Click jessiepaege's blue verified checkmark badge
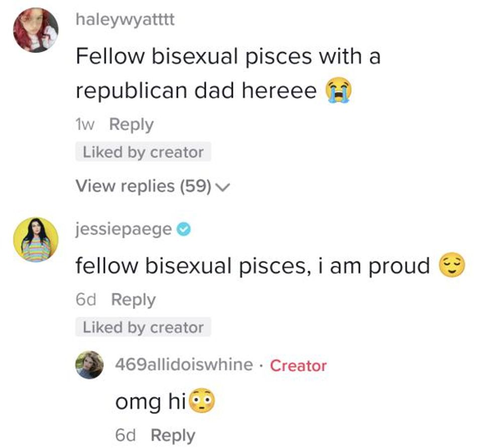This screenshot has height=448, width=492. coord(184,230)
